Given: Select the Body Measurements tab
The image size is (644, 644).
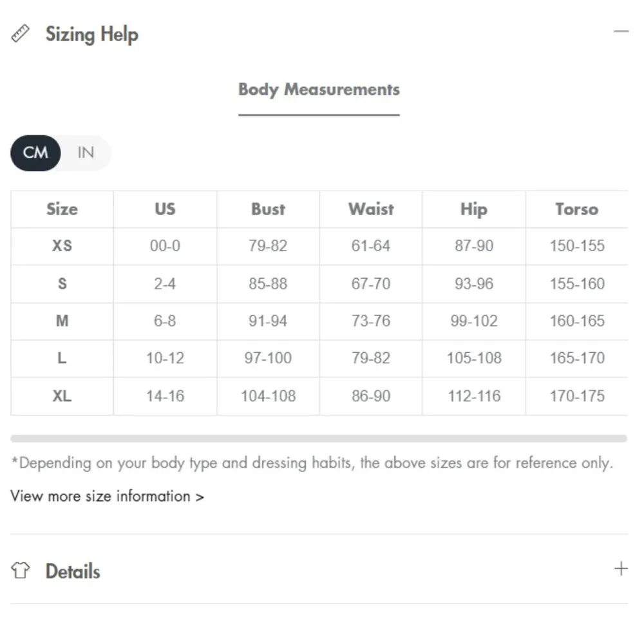Looking at the screenshot, I should click(319, 90).
